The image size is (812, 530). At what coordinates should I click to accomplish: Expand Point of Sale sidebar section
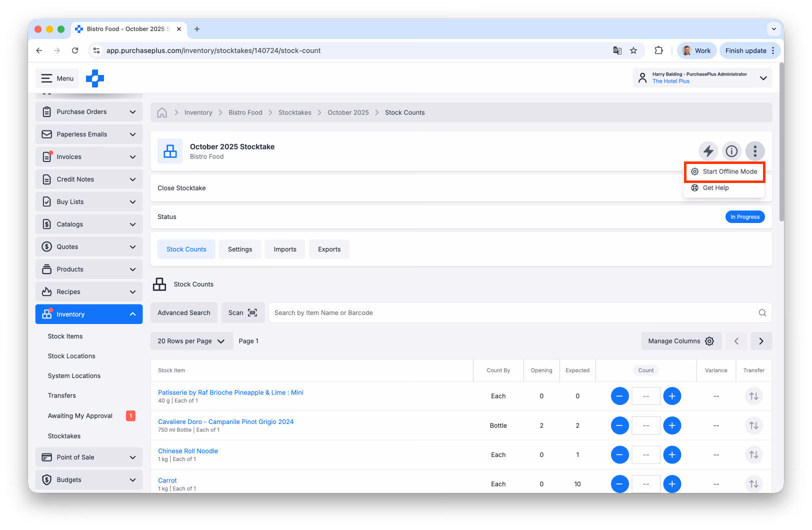[x=89, y=457]
